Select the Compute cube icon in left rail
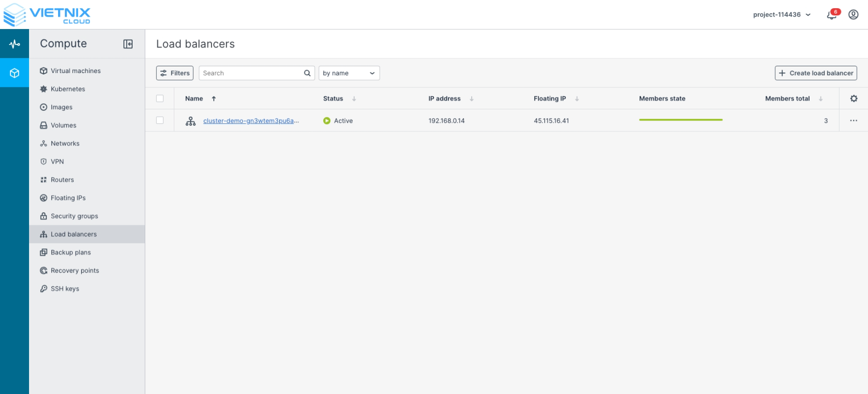The height and width of the screenshot is (394, 868). click(x=15, y=73)
